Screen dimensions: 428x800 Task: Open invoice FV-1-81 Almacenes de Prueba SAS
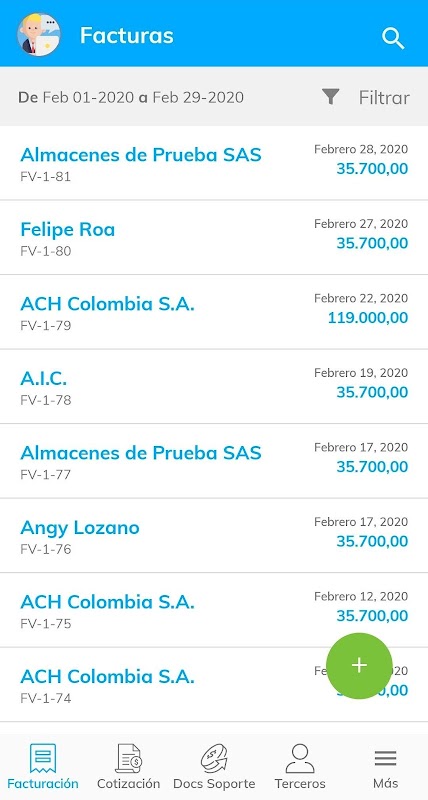[x=214, y=163]
